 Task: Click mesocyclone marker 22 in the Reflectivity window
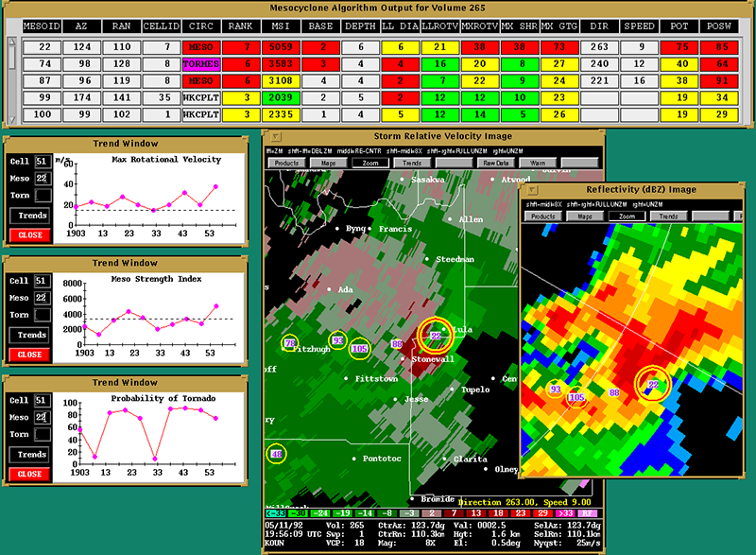coord(652,384)
